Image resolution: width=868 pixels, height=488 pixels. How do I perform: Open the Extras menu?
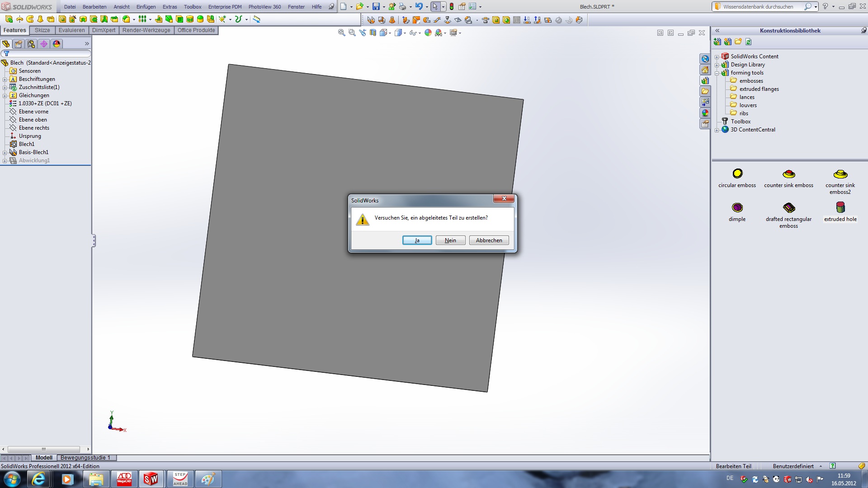(x=170, y=7)
